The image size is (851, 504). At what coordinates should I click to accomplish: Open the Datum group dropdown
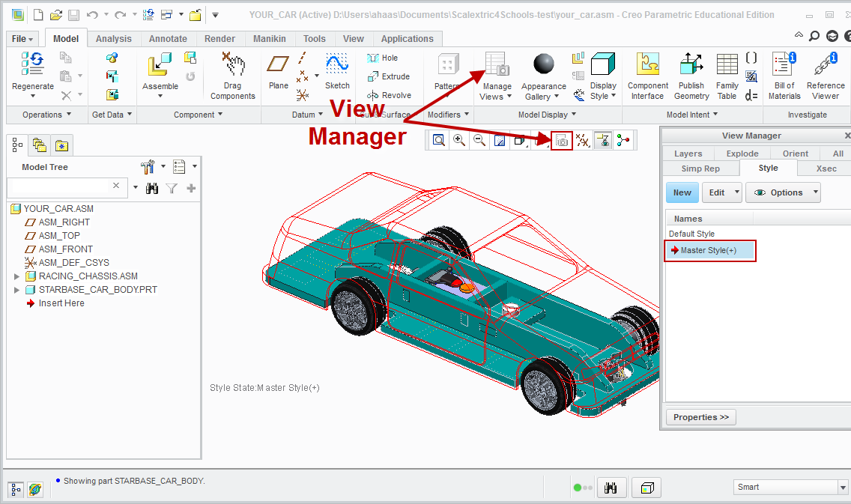point(307,115)
